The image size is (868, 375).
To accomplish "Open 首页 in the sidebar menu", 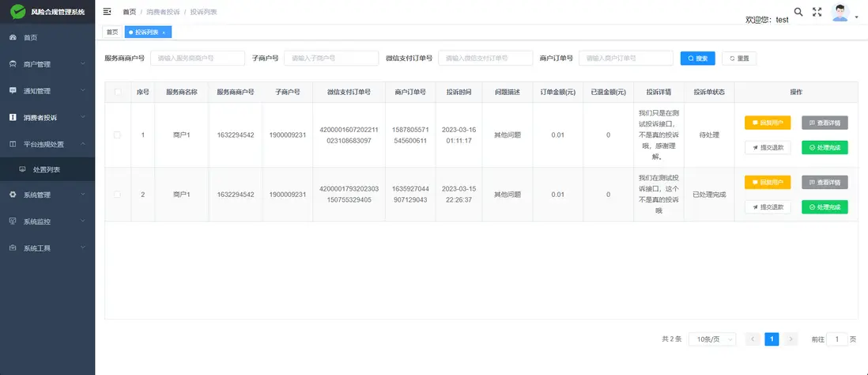I will (47, 38).
